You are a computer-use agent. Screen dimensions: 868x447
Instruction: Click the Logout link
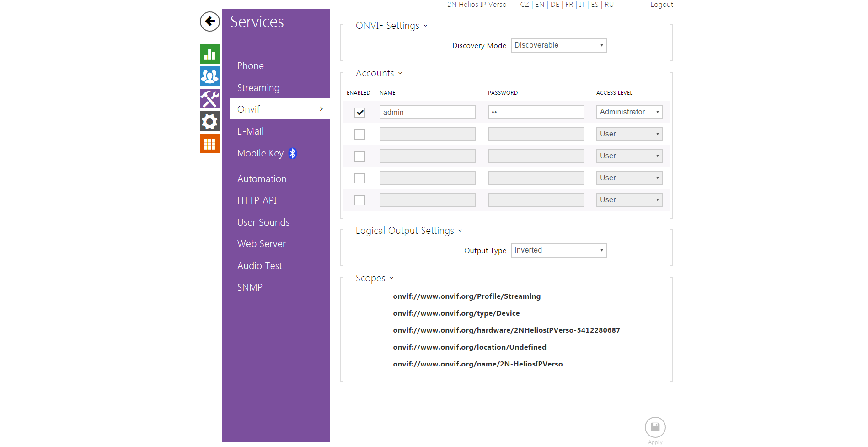click(661, 5)
